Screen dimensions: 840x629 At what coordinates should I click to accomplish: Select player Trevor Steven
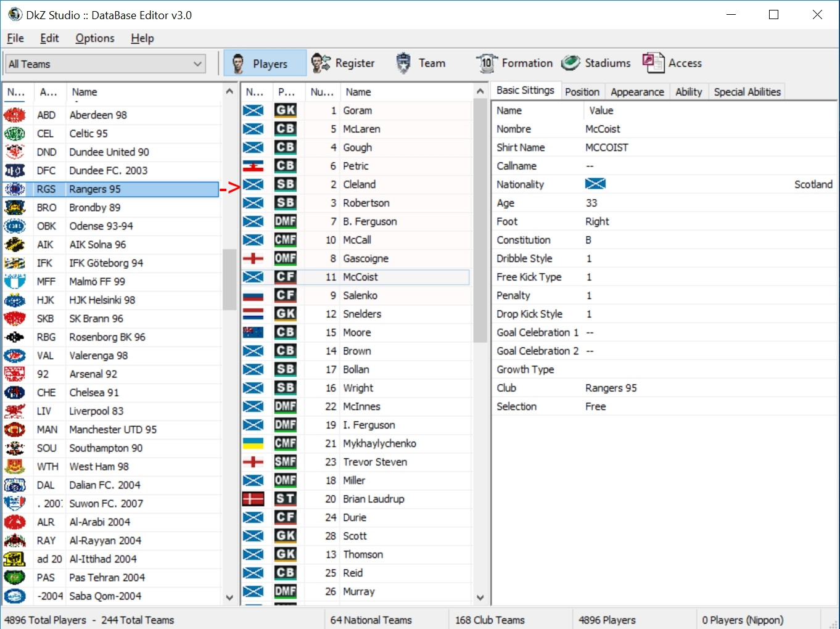tap(355, 462)
